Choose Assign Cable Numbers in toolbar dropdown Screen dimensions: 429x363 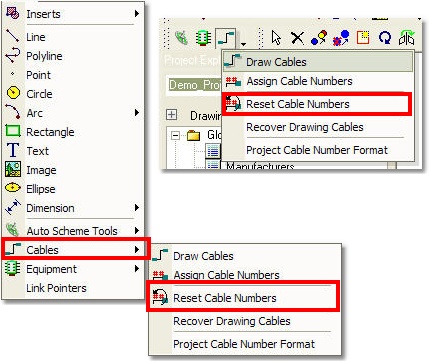(x=318, y=81)
